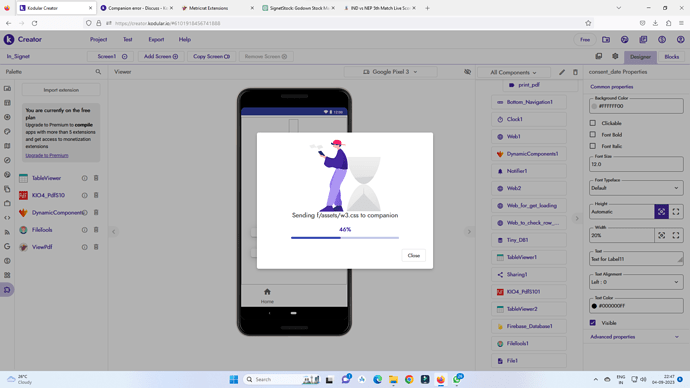Click the Copy Screen button
The image size is (690, 388).
211,56
